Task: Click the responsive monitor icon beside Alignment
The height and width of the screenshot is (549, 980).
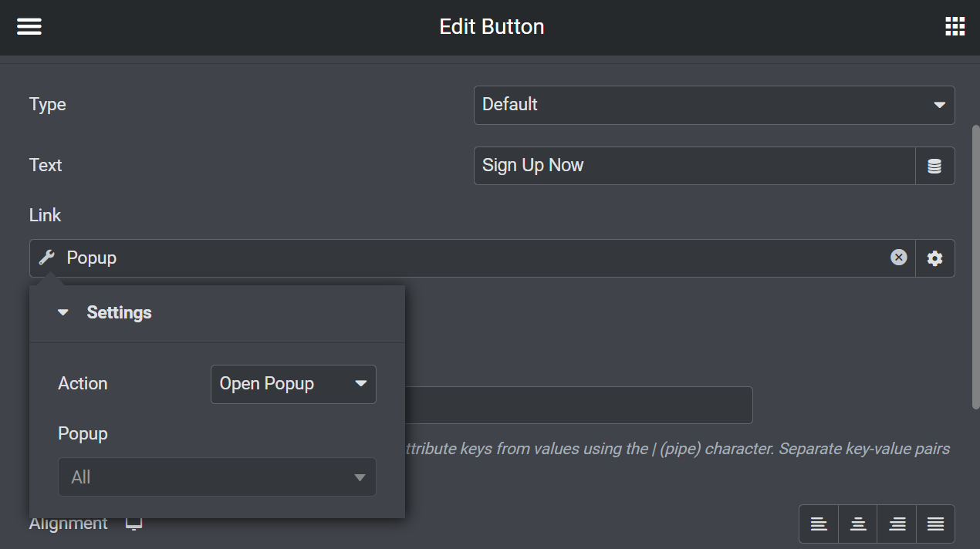Action: pyautogui.click(x=133, y=523)
